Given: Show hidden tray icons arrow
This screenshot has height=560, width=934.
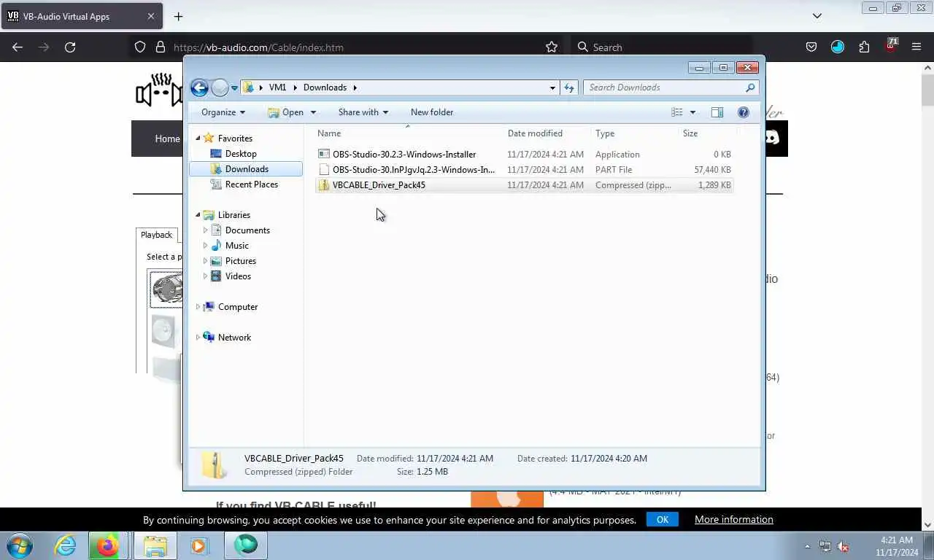Looking at the screenshot, I should pos(807,546).
